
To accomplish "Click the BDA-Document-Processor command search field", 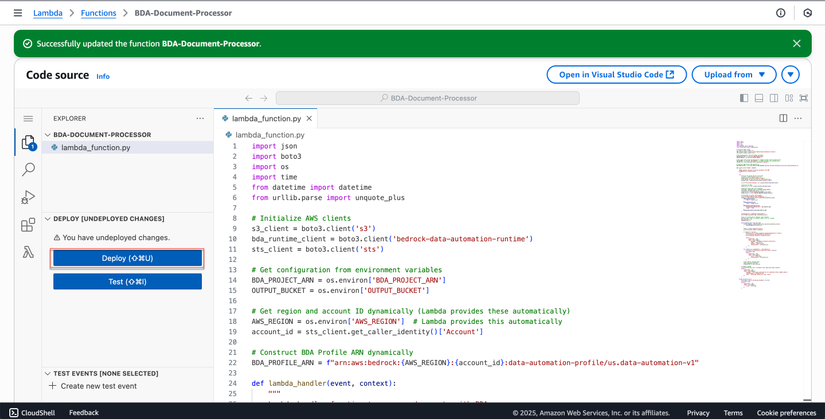I will (x=428, y=98).
